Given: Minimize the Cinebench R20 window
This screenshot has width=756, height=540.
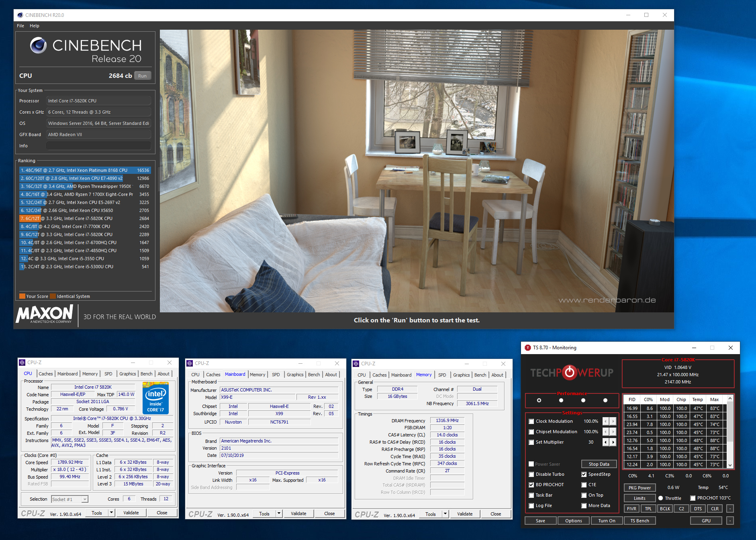Looking at the screenshot, I should point(628,15).
